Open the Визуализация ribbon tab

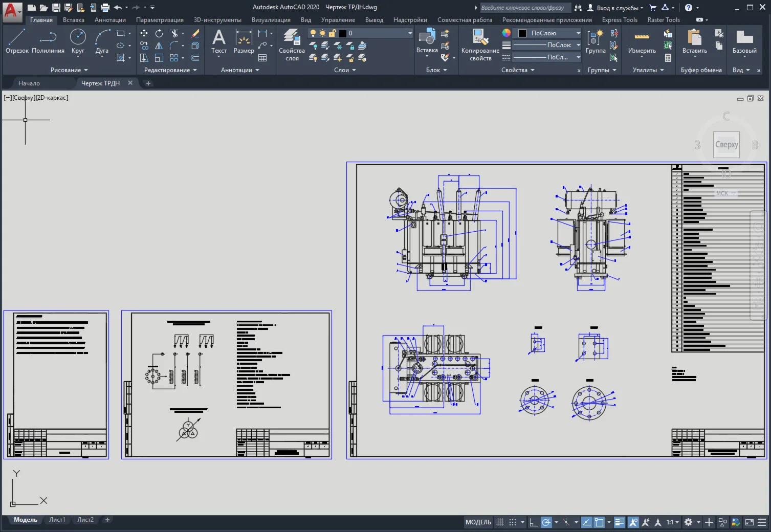pos(271,20)
